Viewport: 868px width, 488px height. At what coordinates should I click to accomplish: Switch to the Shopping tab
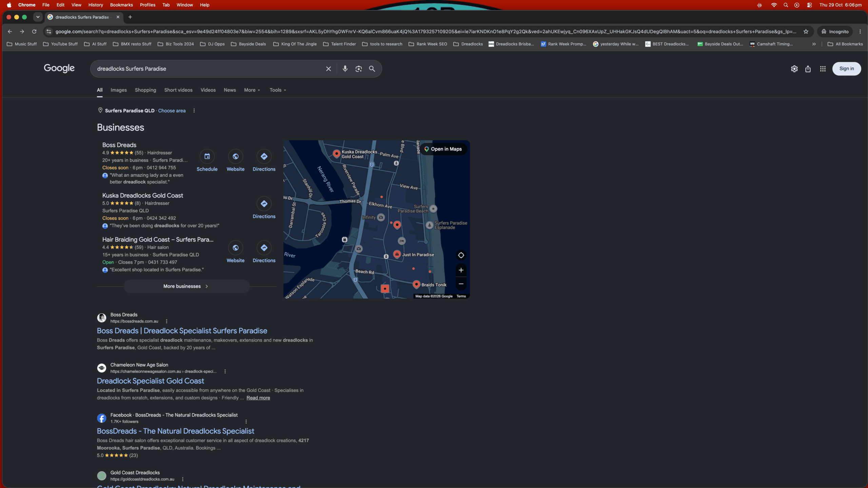pos(145,90)
